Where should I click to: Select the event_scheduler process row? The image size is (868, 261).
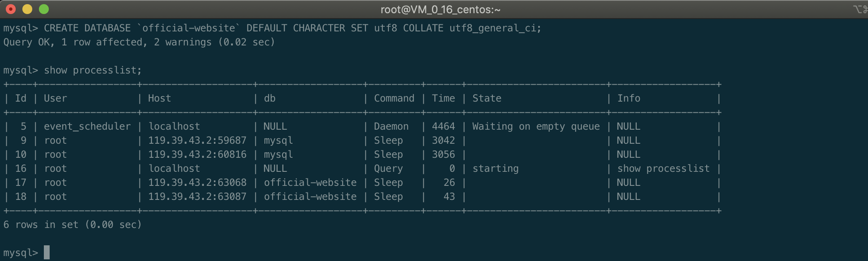coord(87,126)
